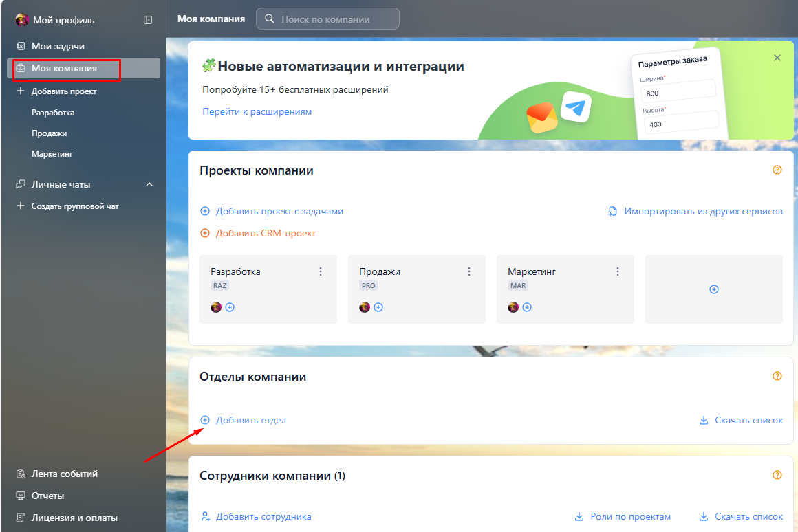Click the help icon in Отделы компании

click(777, 376)
